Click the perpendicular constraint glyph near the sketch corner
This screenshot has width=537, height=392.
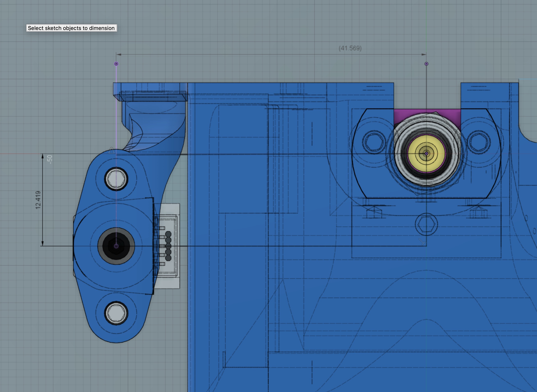click(x=422, y=242)
